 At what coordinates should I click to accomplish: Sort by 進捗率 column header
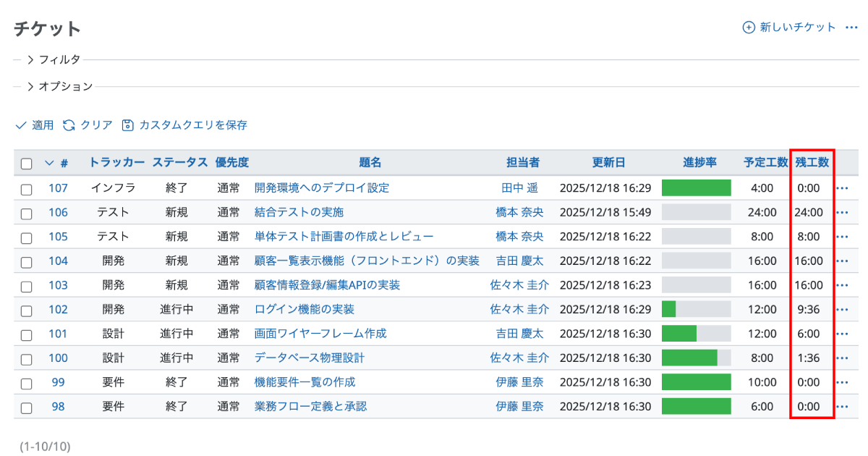(x=699, y=162)
